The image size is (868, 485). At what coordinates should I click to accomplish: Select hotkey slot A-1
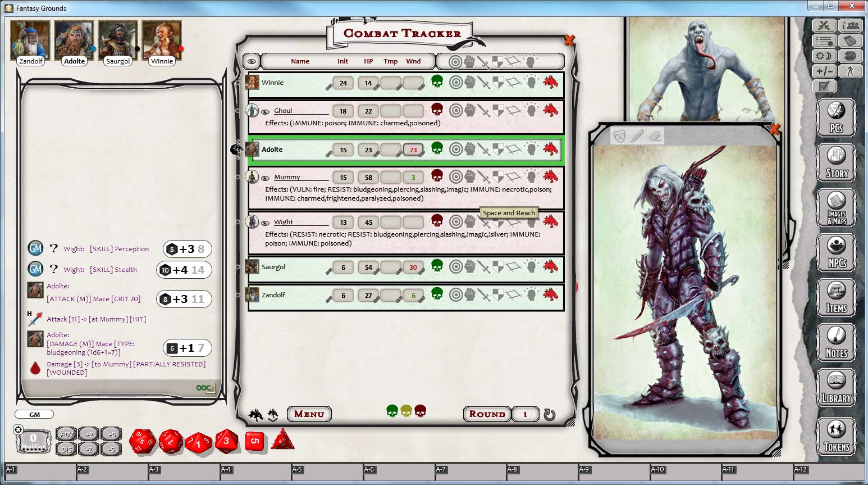40,472
